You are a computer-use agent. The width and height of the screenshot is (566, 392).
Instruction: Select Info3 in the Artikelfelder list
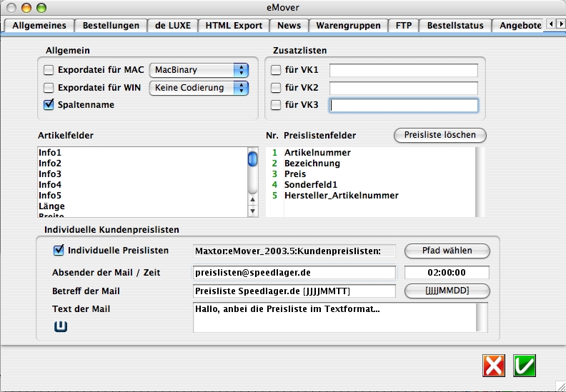coord(50,174)
